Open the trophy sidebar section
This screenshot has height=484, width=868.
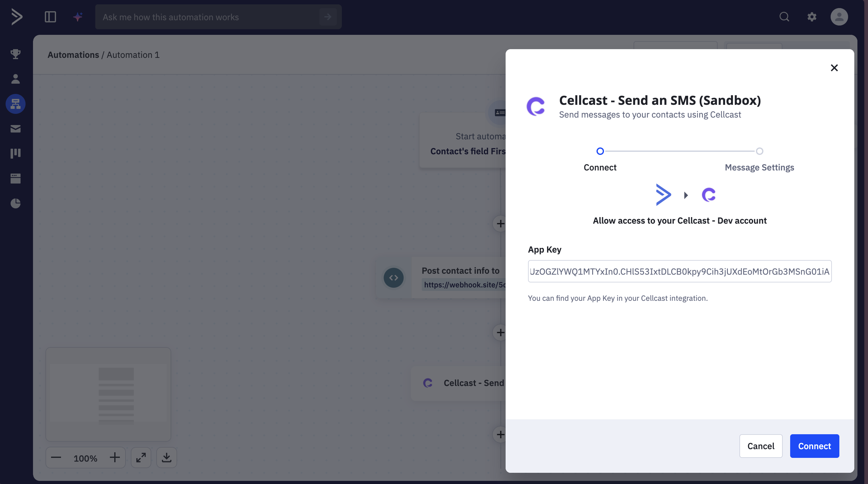[x=16, y=54]
